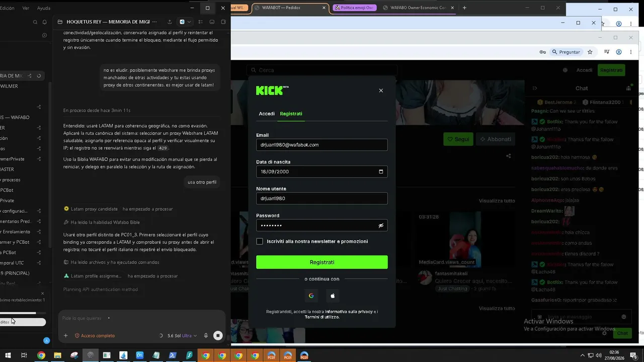Toggle the bottom terminal panel icon
The image size is (644, 362).
point(212,22)
